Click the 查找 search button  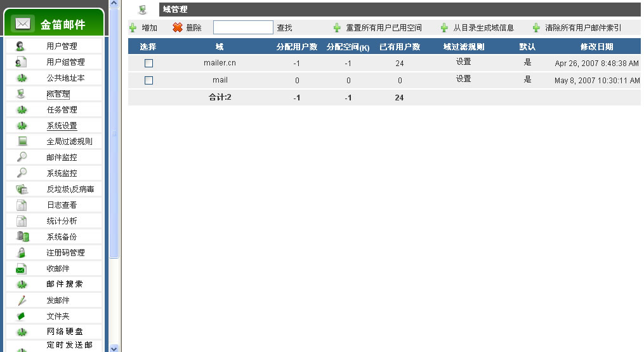pyautogui.click(x=284, y=28)
